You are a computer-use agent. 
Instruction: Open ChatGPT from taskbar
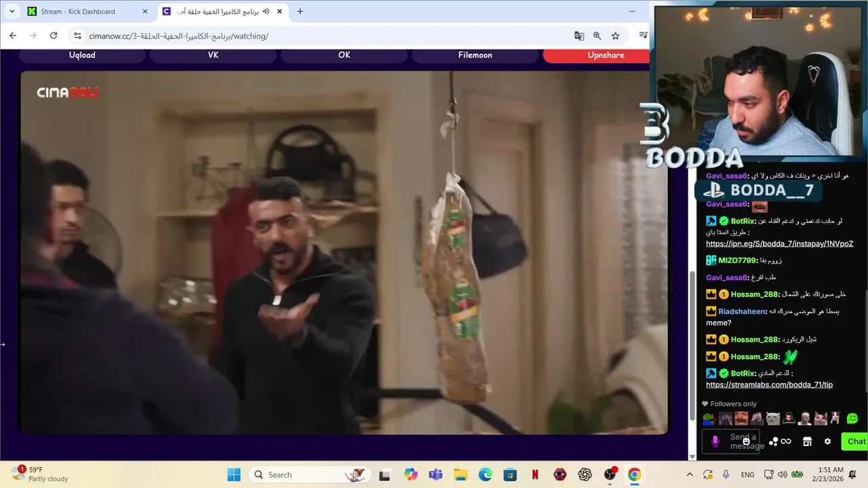(x=585, y=474)
